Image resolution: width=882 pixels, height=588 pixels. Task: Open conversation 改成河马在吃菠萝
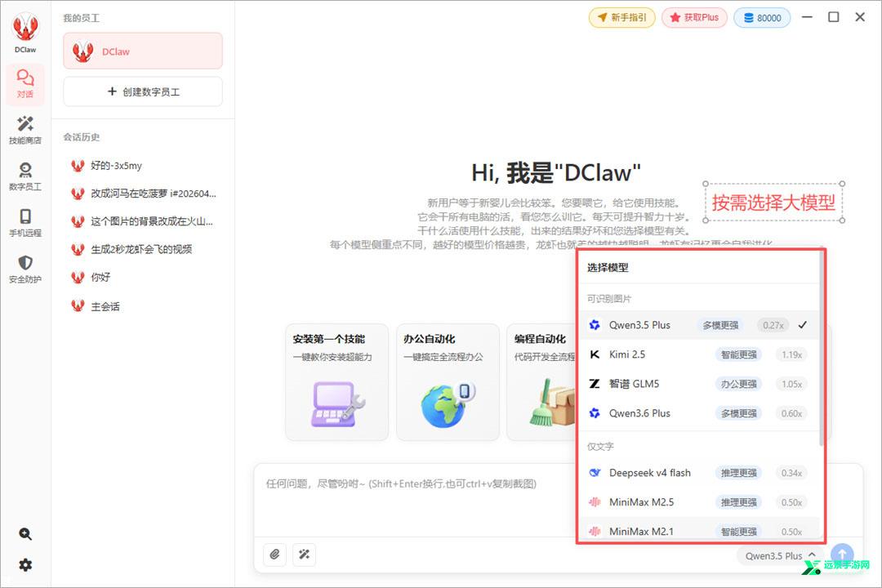143,194
